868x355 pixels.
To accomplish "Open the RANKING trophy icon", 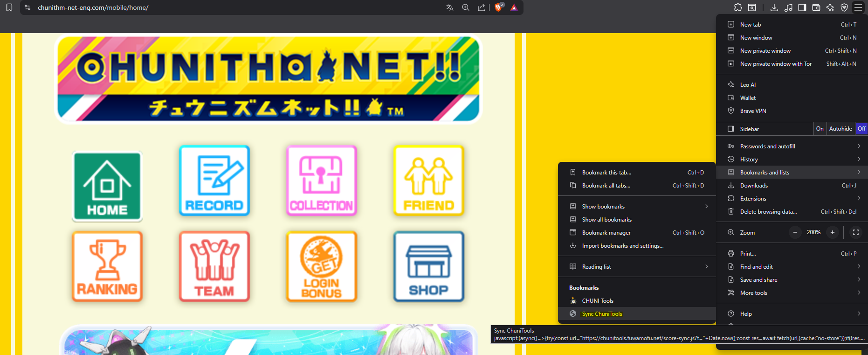I will [107, 266].
